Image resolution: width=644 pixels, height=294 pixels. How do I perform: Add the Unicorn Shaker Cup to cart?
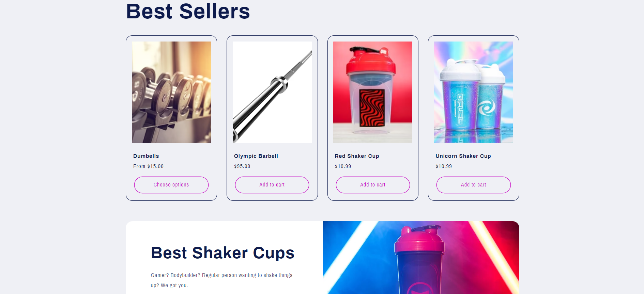tap(474, 185)
